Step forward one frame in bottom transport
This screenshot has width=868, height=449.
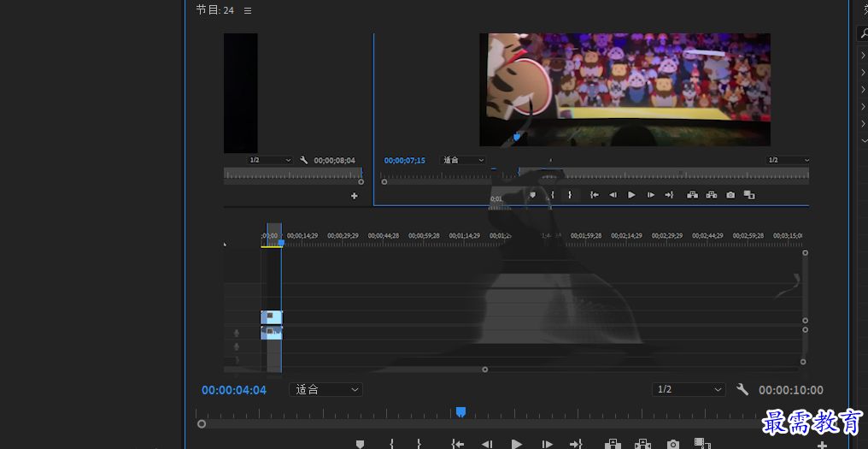coord(547,444)
